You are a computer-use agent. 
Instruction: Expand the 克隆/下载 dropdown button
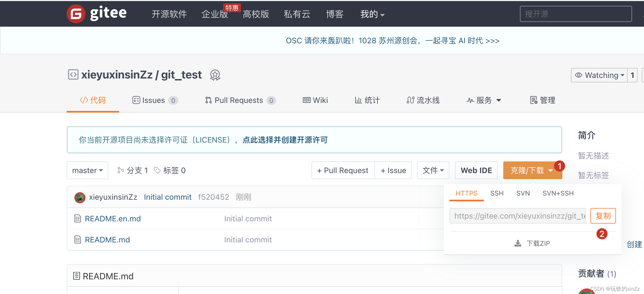(533, 170)
